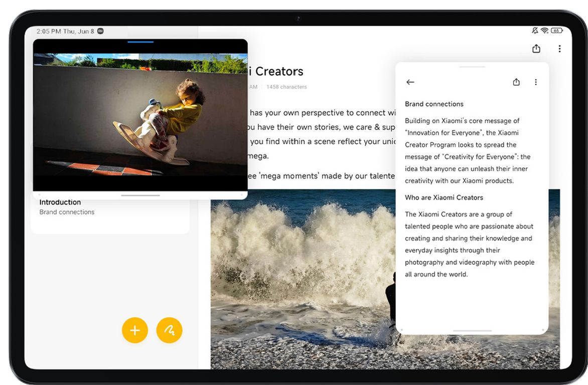Tap the 'The Xiaomi Creators are a group' paragraph
Screen dimensions: 588x385
470,244
